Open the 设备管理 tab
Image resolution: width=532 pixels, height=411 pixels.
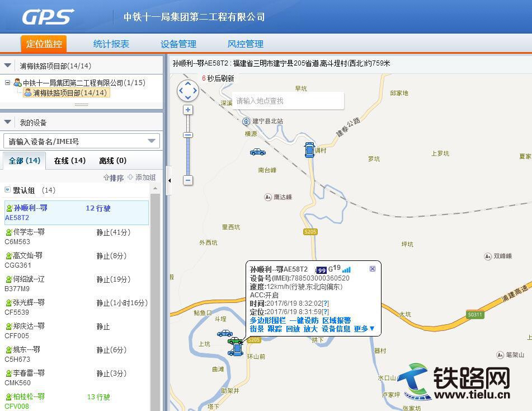(x=178, y=44)
